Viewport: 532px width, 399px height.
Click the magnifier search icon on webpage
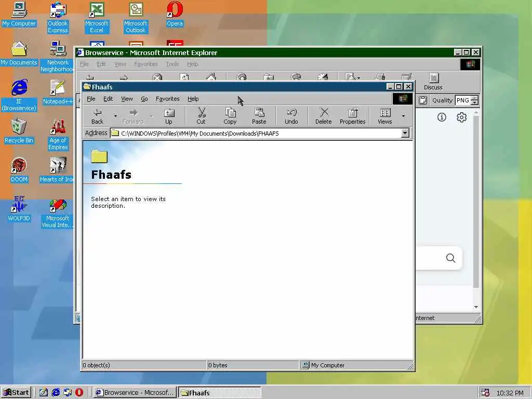(x=450, y=258)
